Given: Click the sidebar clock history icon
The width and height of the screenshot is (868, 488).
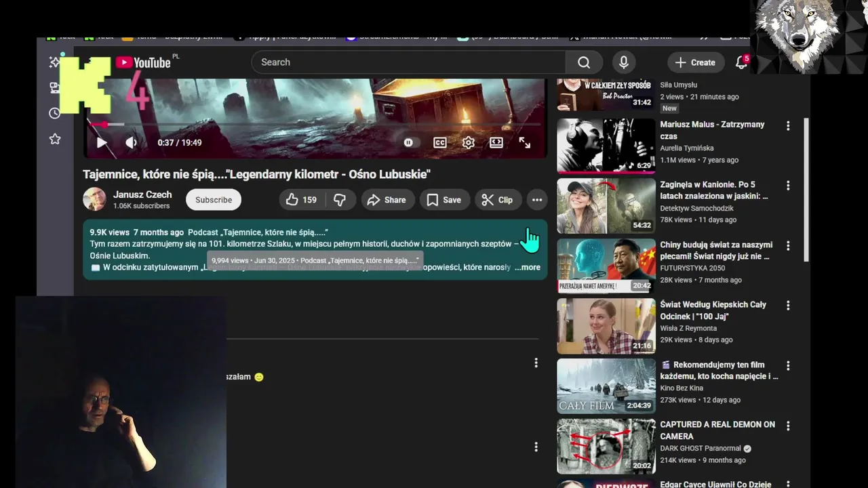Looking at the screenshot, I should [55, 113].
